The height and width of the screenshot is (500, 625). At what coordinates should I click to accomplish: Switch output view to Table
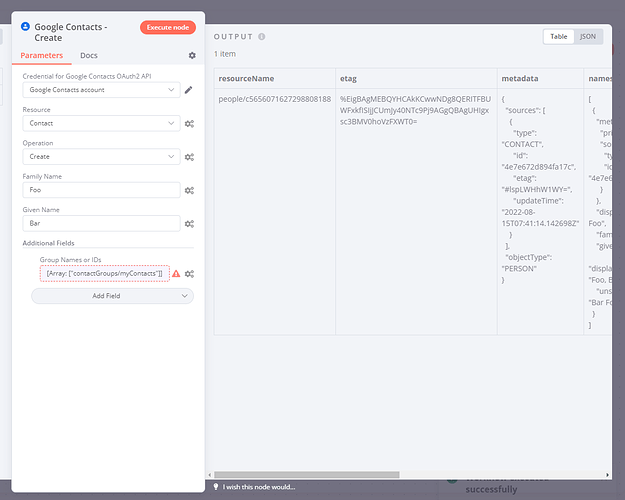tap(559, 36)
